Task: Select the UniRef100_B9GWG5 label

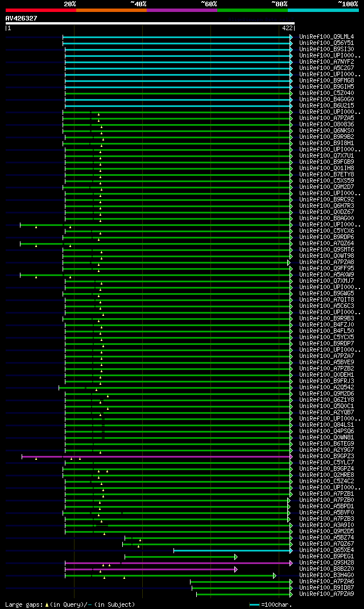Action: (326, 294)
